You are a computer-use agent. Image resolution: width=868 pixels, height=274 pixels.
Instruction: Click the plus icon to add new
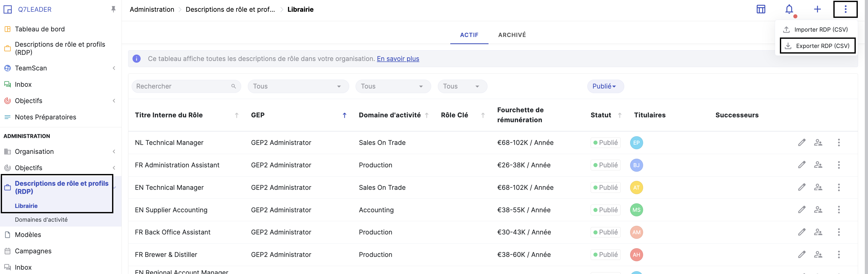[x=817, y=9]
